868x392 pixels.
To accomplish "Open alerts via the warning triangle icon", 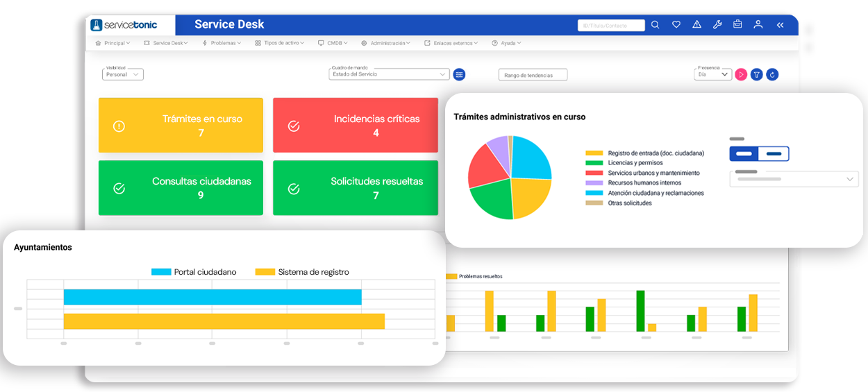I will click(696, 25).
